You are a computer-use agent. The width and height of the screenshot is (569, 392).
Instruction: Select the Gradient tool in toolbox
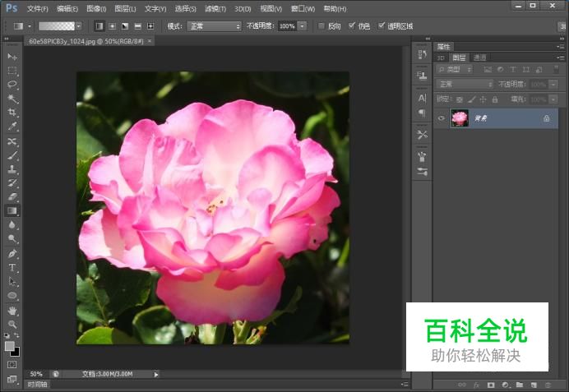[x=12, y=210]
